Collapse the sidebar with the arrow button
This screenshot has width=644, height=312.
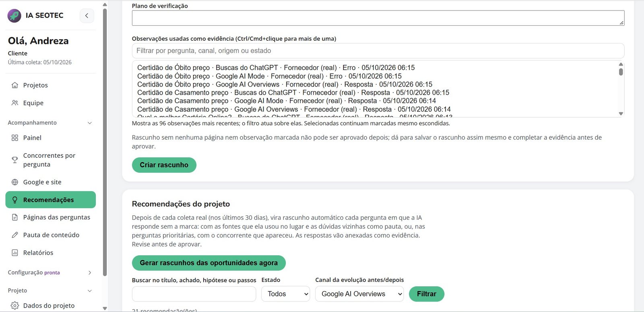click(x=87, y=16)
